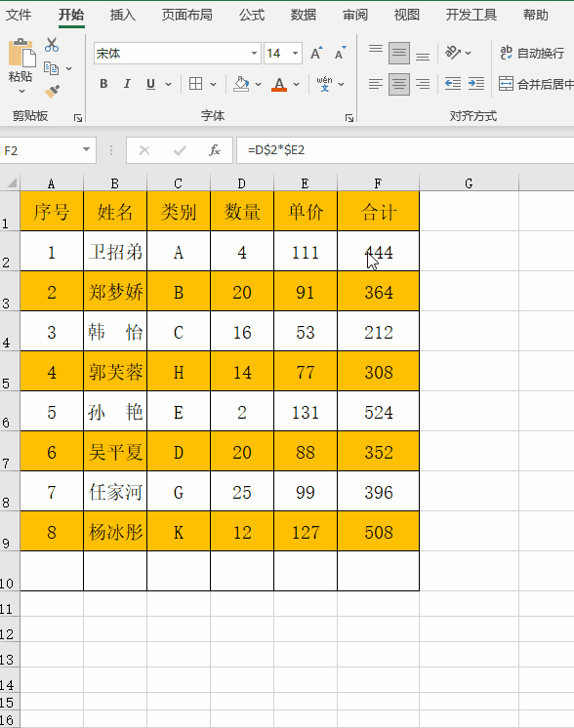Switch to the 视图 tab

point(407,15)
